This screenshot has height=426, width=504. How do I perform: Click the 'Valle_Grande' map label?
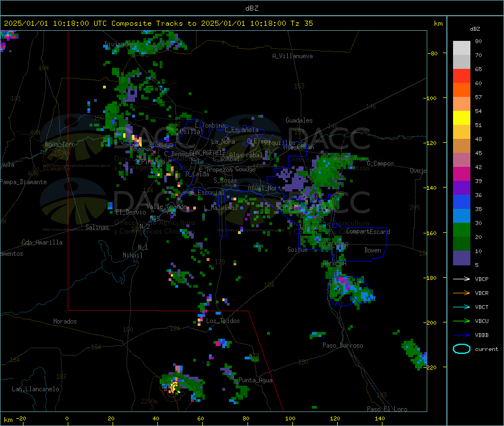click(x=166, y=206)
